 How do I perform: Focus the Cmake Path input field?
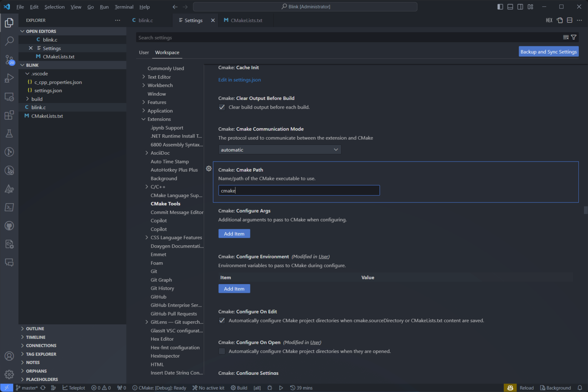(x=299, y=190)
